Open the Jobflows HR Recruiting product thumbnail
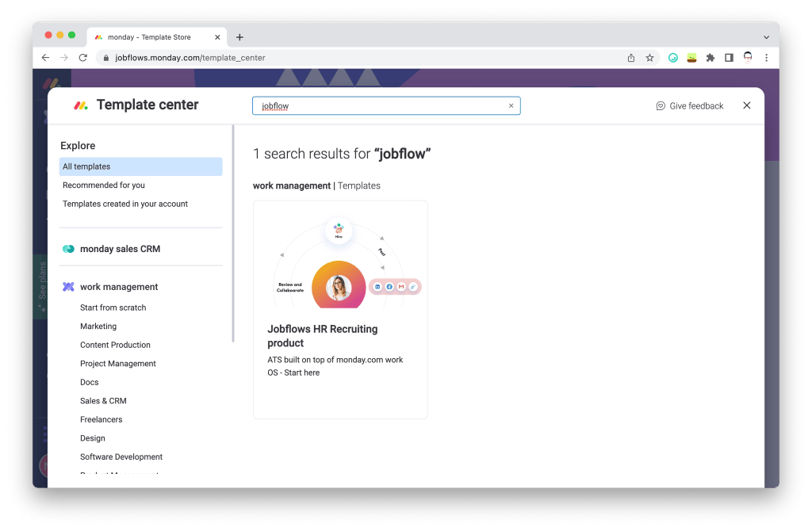 (340, 262)
